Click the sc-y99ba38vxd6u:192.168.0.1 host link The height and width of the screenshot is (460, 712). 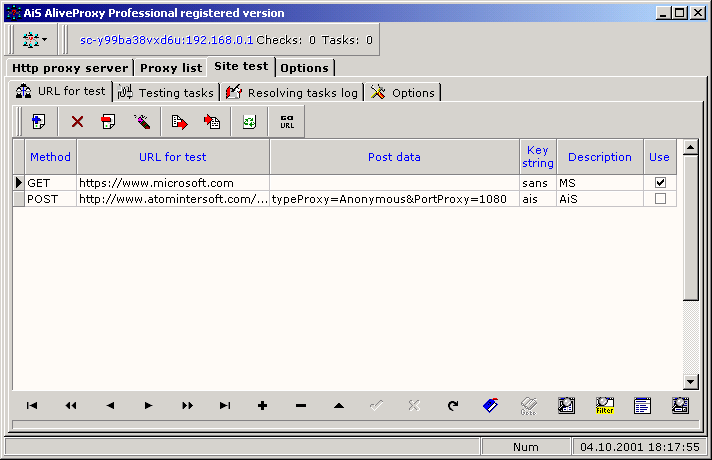pos(166,40)
